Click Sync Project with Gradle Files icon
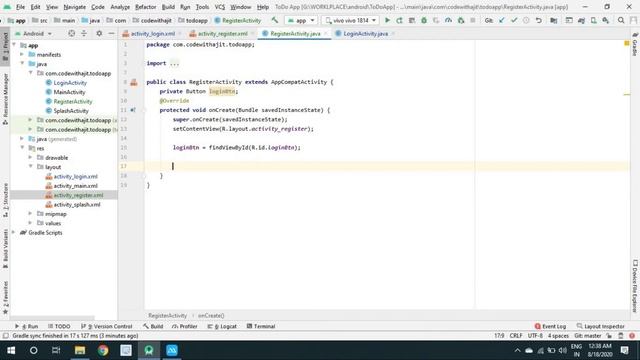Screen dimensions: 640x360 click(x=581, y=20)
